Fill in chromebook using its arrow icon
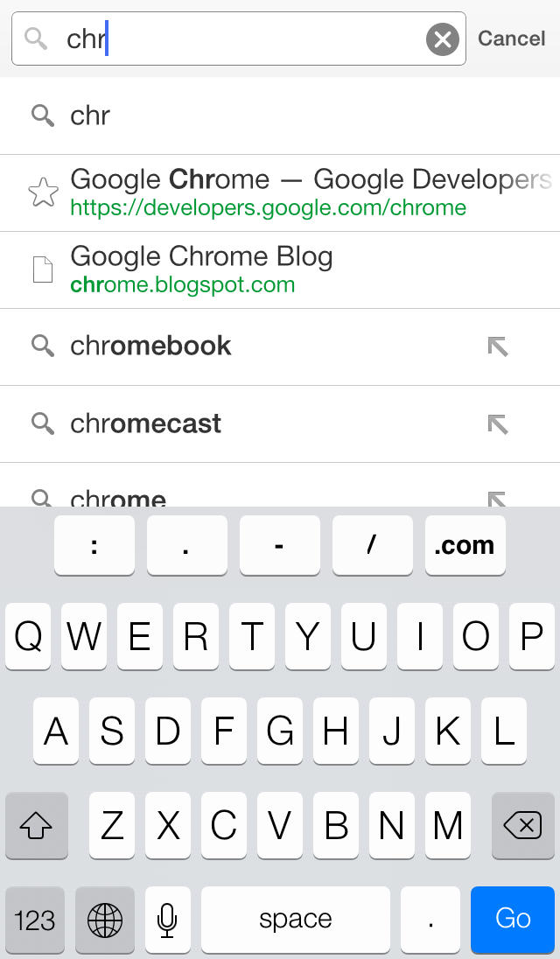 point(497,346)
